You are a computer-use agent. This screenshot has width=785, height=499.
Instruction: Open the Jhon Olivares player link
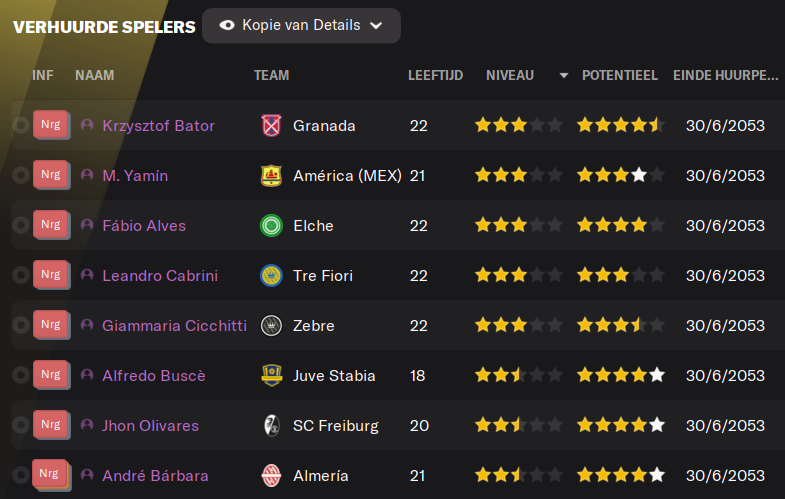tap(150, 425)
